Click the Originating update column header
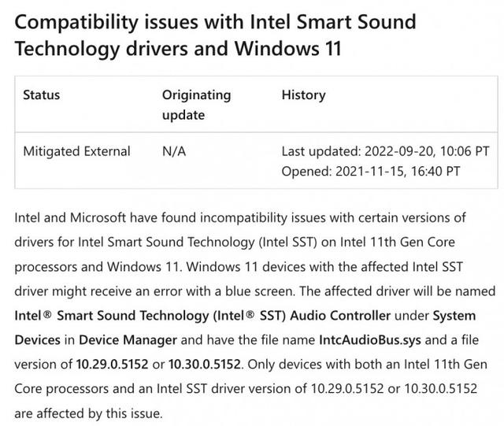The height and width of the screenshot is (426, 504). tap(196, 105)
